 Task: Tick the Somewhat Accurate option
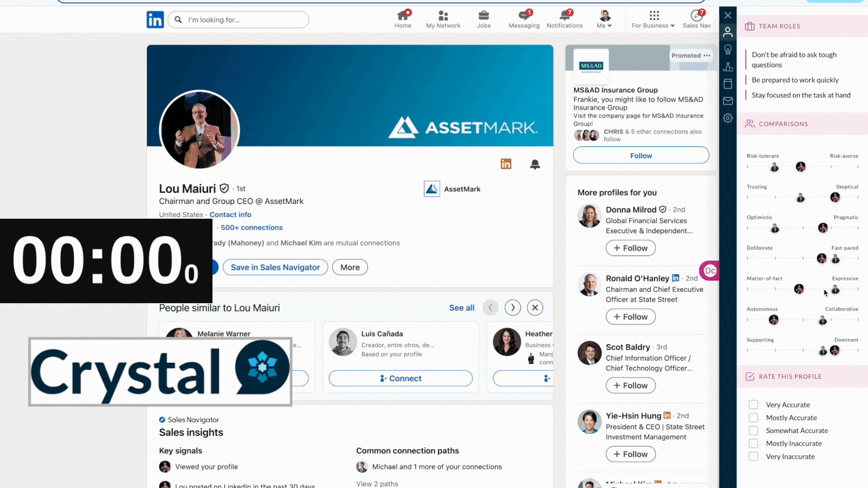coord(753,431)
